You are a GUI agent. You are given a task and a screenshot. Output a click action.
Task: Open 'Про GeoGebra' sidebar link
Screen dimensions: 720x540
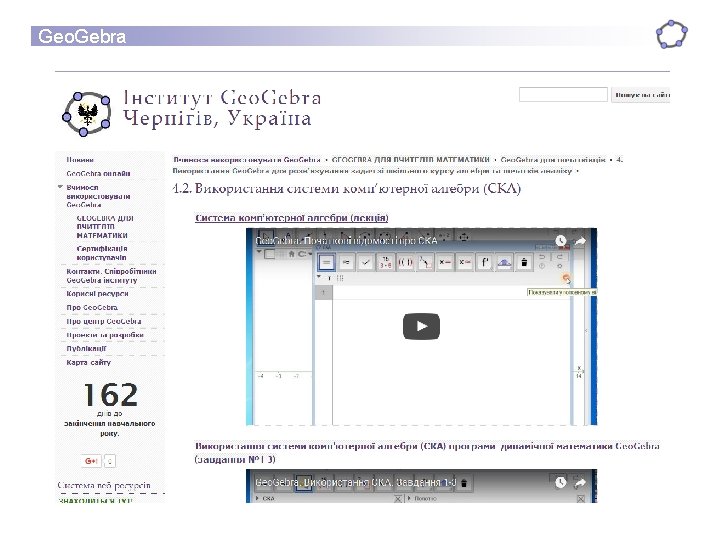coord(92,307)
